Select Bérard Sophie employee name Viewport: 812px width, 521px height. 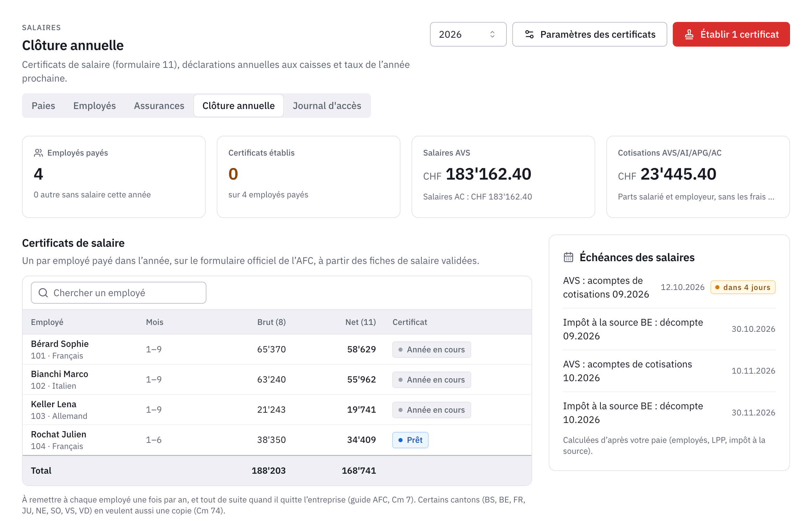tap(60, 344)
